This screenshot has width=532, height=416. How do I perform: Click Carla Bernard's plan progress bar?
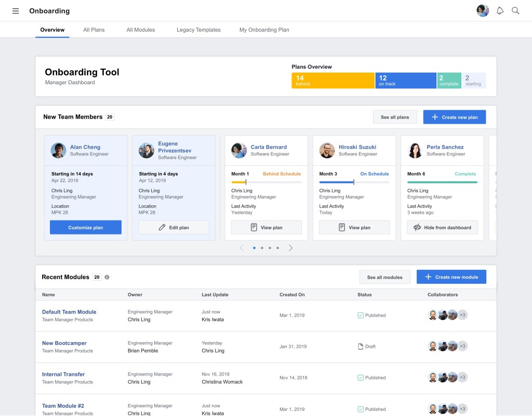[x=266, y=183]
